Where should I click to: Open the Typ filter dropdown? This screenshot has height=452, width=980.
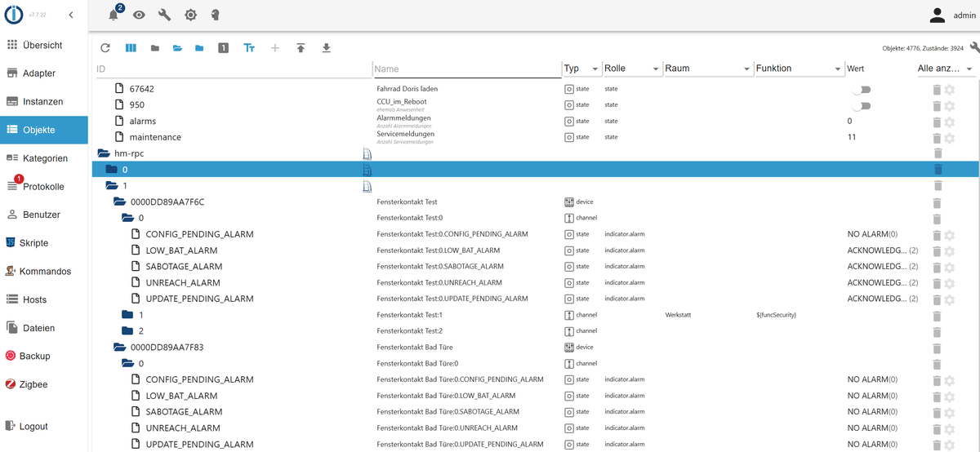[581, 69]
